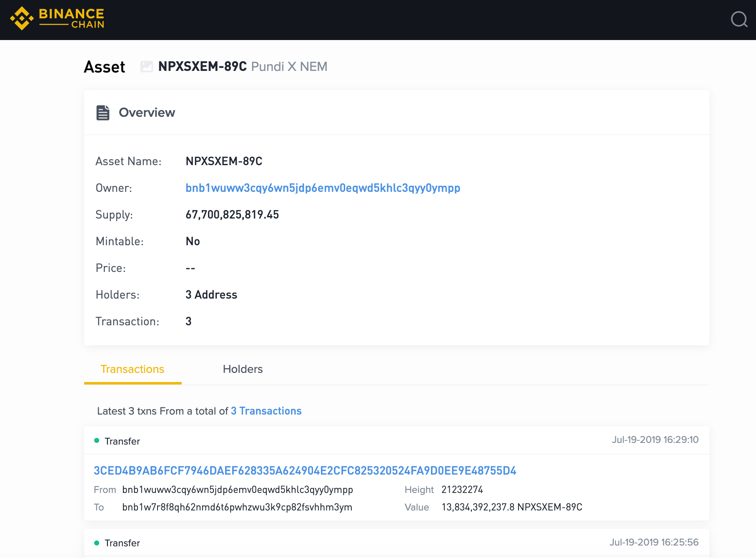Screen dimensions: 756x558
Task: Click the Transaction count value 3
Action: click(x=188, y=322)
